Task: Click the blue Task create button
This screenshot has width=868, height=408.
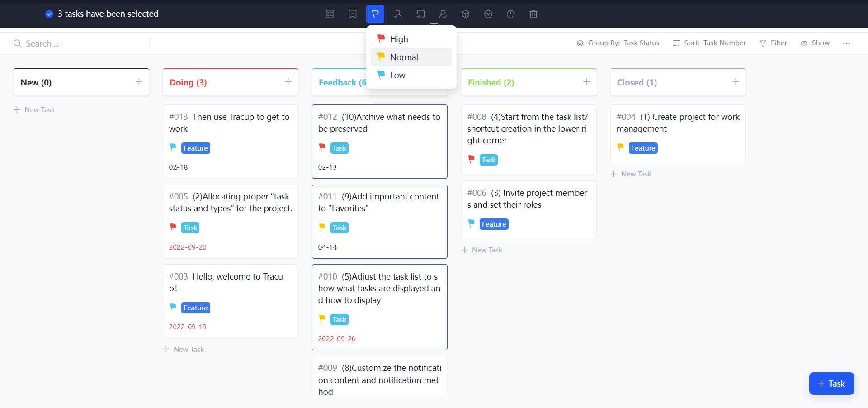Action: pos(831,384)
